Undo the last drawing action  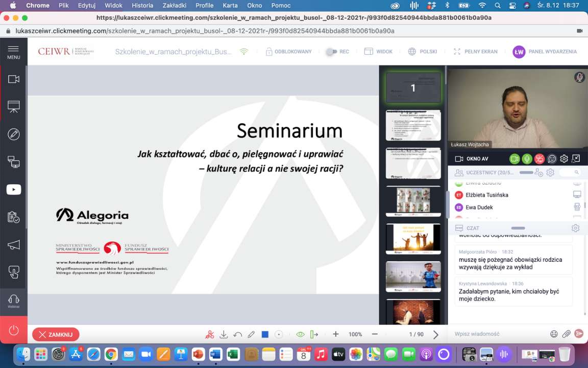pyautogui.click(x=237, y=334)
